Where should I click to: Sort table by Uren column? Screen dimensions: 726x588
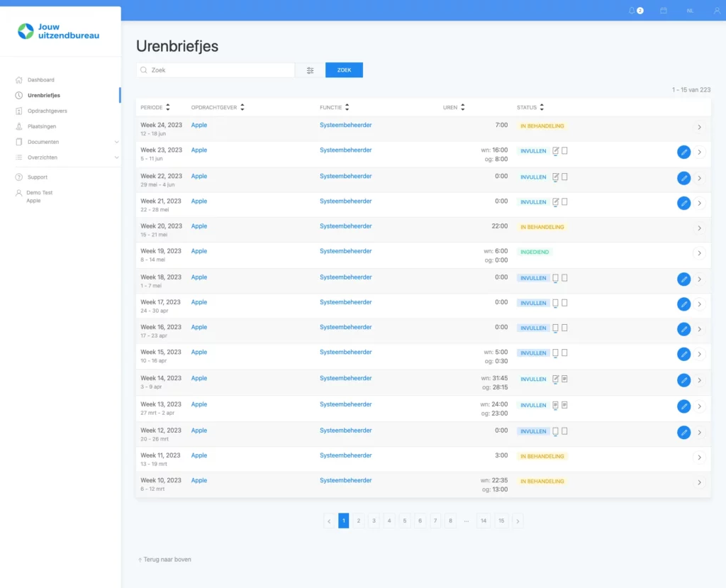coord(454,108)
